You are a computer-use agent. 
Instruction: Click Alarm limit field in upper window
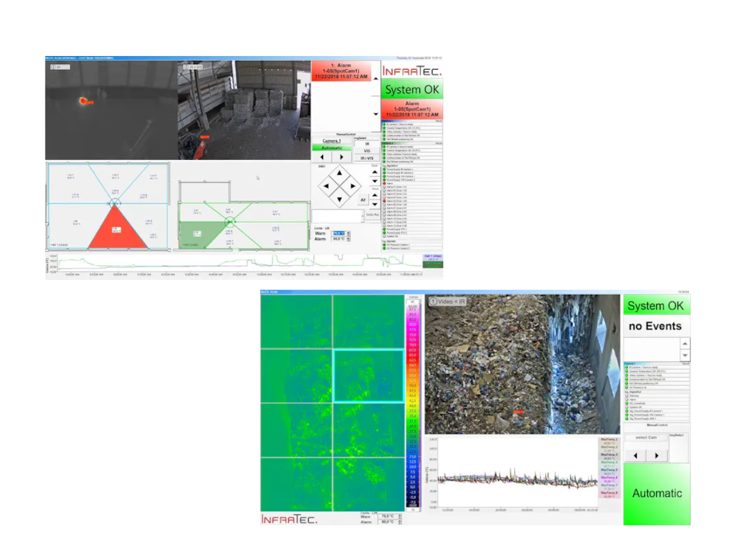coord(339,239)
